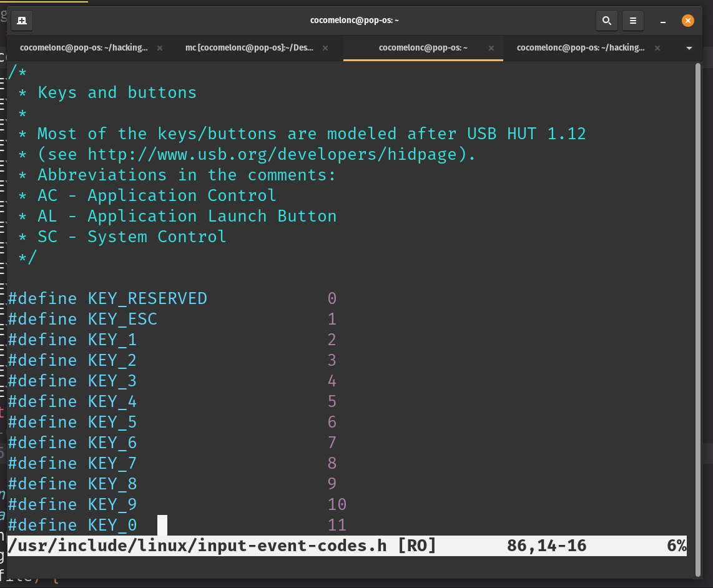713x588 pixels.
Task: Open terminal search with the magnifier icon
Action: [607, 21]
